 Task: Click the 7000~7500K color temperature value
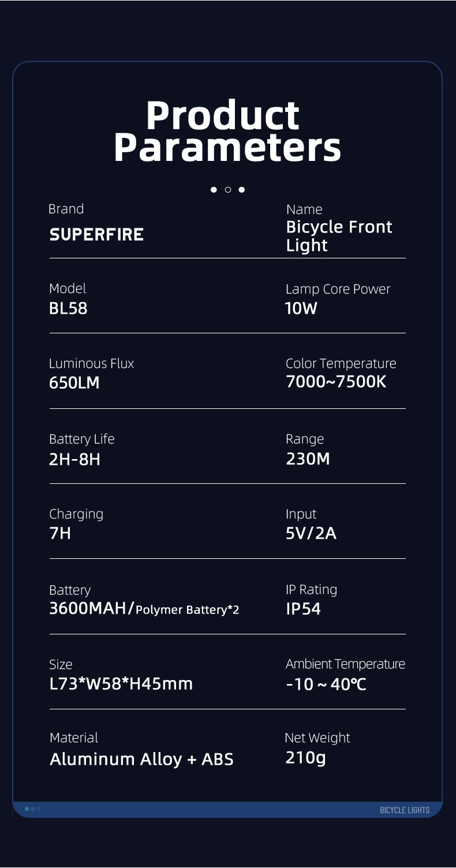(336, 382)
